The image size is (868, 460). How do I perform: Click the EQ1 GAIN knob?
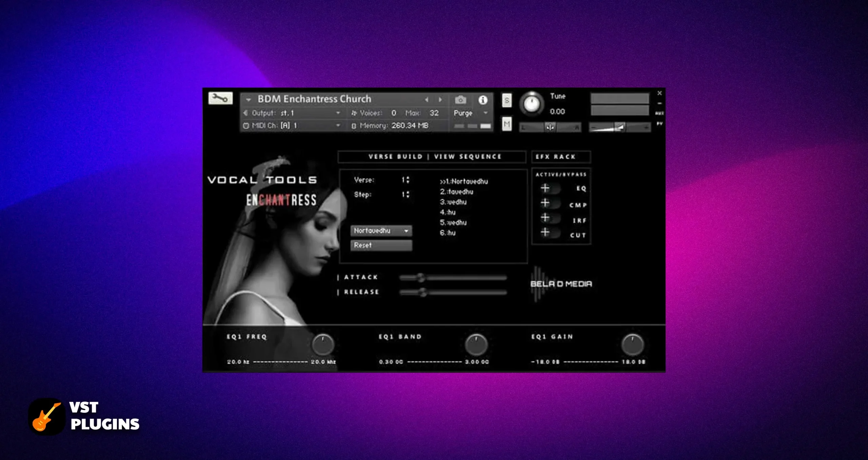coord(632,344)
